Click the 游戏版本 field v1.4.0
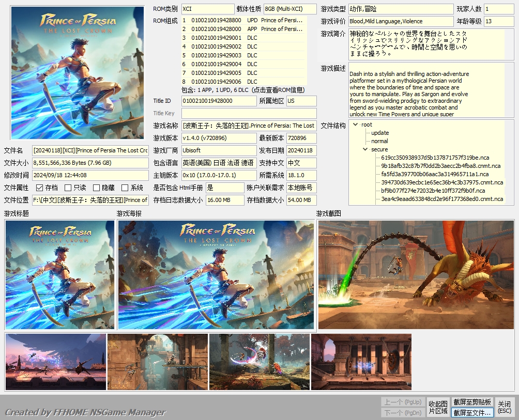The height and width of the screenshot is (420, 519). coord(219,138)
